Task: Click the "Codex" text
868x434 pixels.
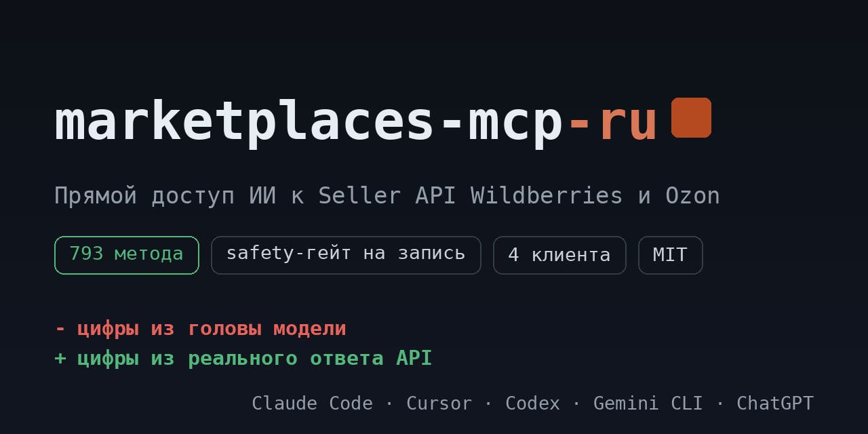Action: 532,403
